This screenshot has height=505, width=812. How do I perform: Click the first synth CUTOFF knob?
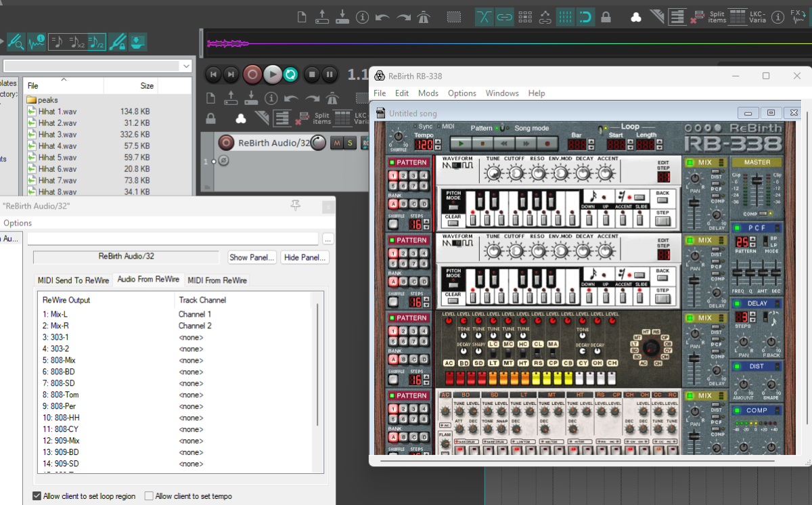click(x=516, y=174)
